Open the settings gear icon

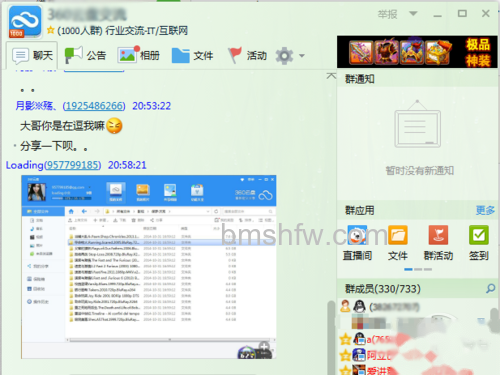(284, 55)
